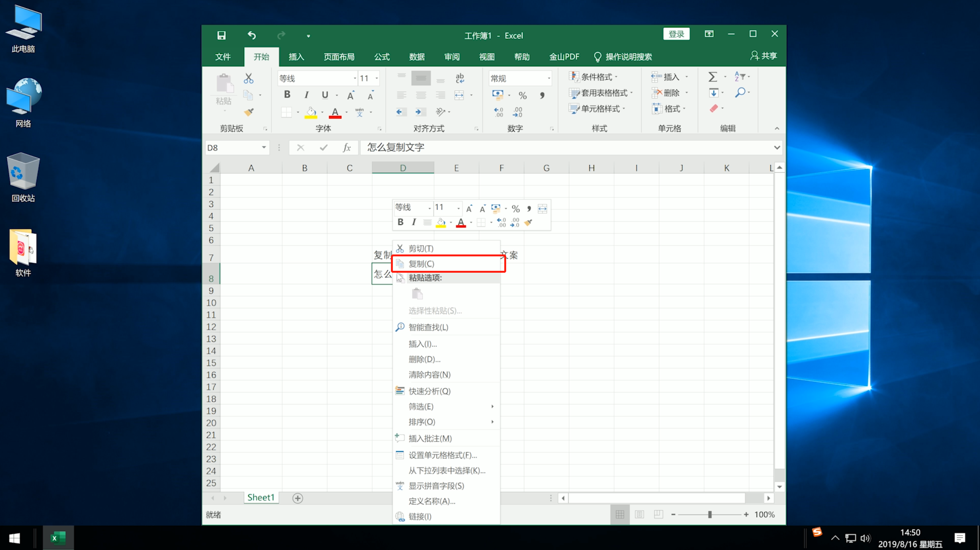
Task: Apply yellow fill color from ribbon
Action: (311, 113)
